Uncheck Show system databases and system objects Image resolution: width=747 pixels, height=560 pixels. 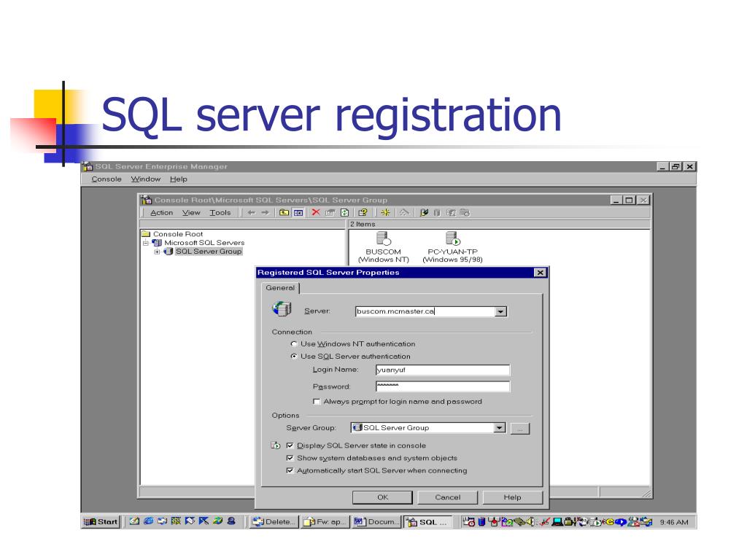point(290,458)
